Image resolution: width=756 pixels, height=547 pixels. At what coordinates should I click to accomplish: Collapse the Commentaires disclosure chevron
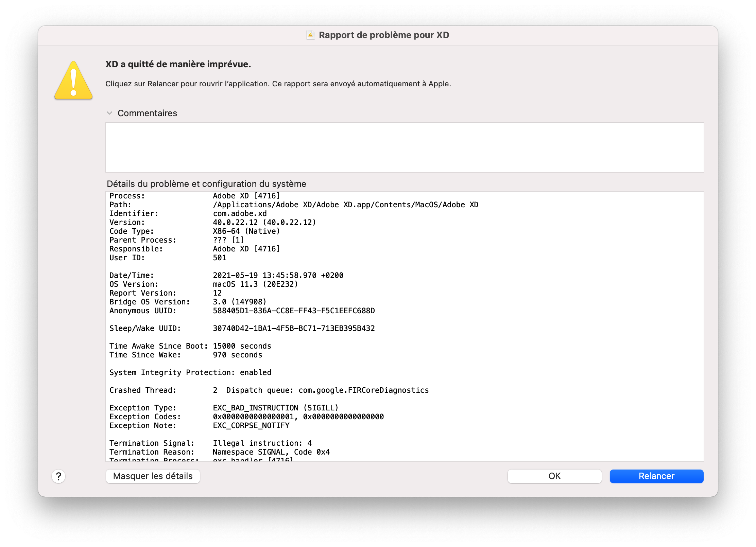(x=109, y=113)
